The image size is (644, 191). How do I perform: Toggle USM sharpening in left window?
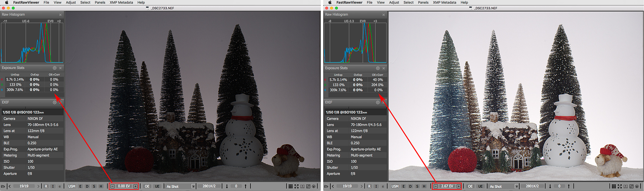click(x=72, y=186)
